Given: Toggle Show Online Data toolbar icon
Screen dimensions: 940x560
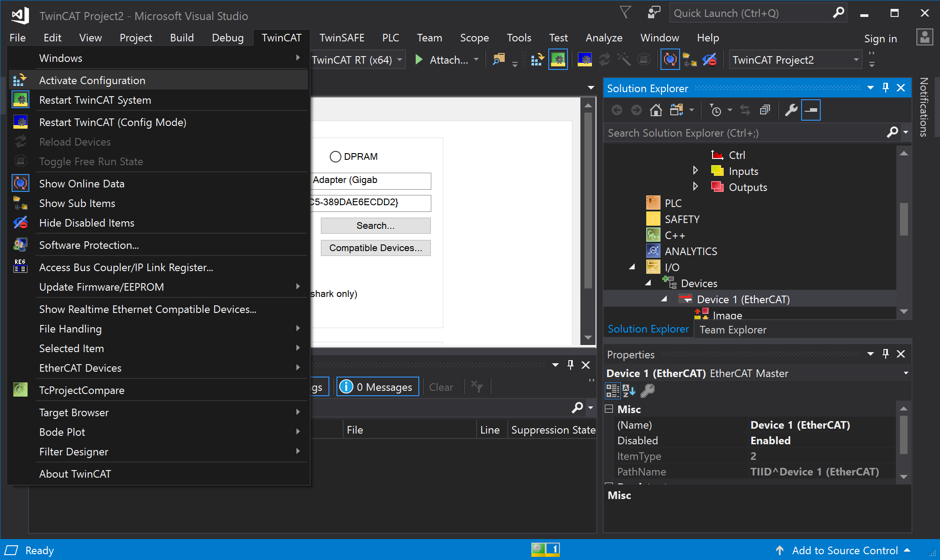Looking at the screenshot, I should (670, 59).
